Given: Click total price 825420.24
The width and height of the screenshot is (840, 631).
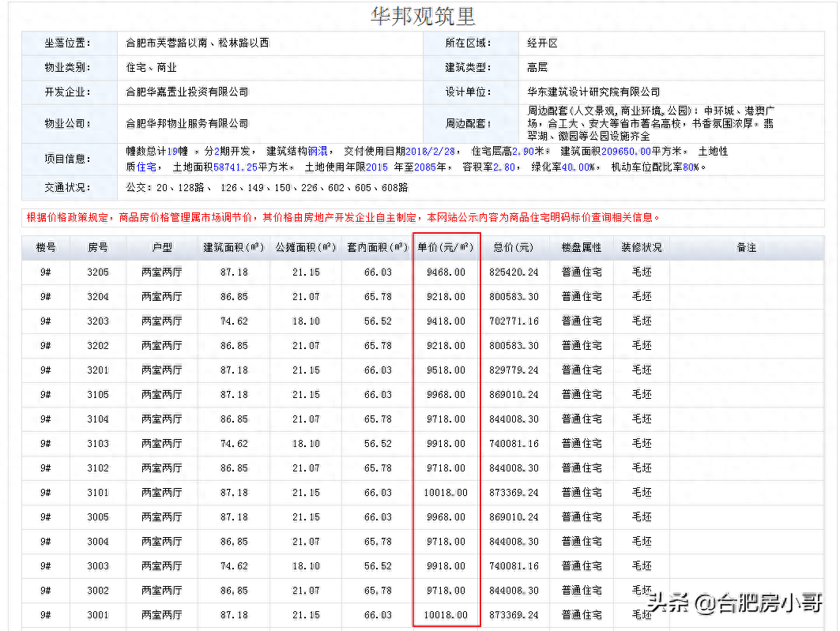Looking at the screenshot, I should click(513, 272).
